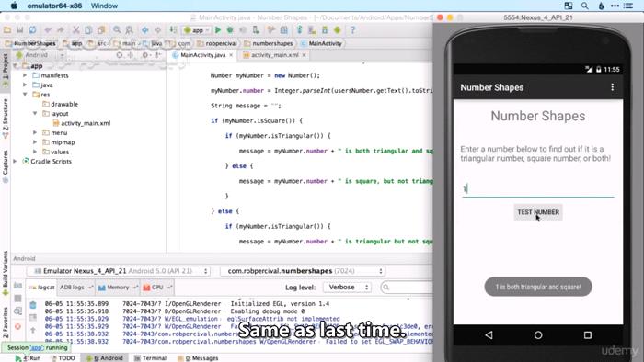Expand the java folder in project tree
644x362 pixels.
(25, 85)
